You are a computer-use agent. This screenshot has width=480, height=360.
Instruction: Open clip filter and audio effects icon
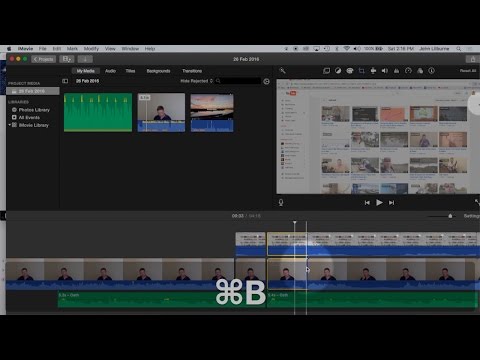click(x=420, y=71)
